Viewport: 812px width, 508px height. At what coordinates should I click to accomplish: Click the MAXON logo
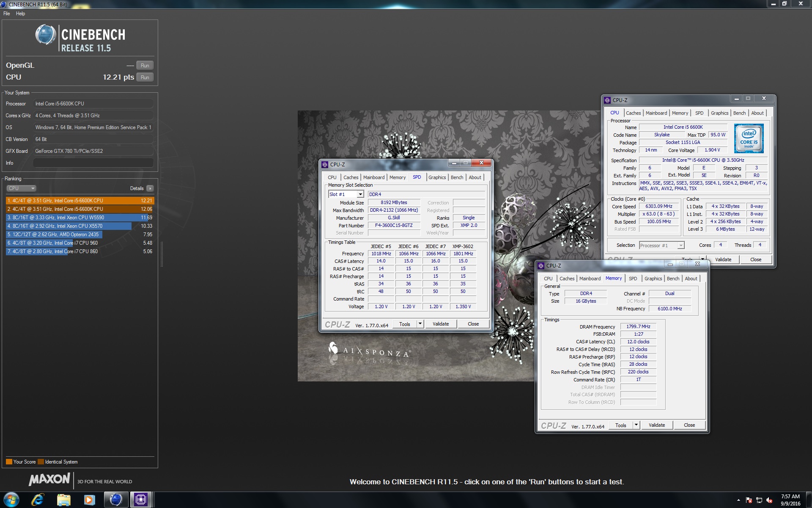point(49,479)
